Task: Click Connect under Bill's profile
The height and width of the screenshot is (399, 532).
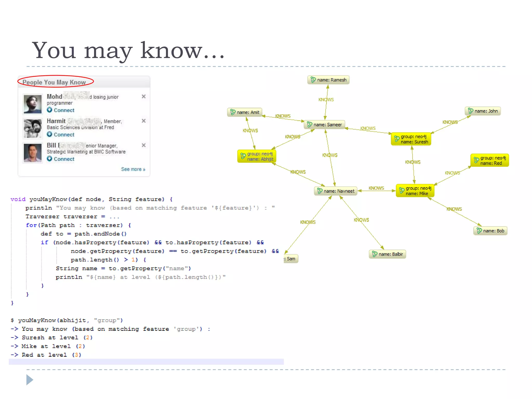Action: [x=64, y=159]
